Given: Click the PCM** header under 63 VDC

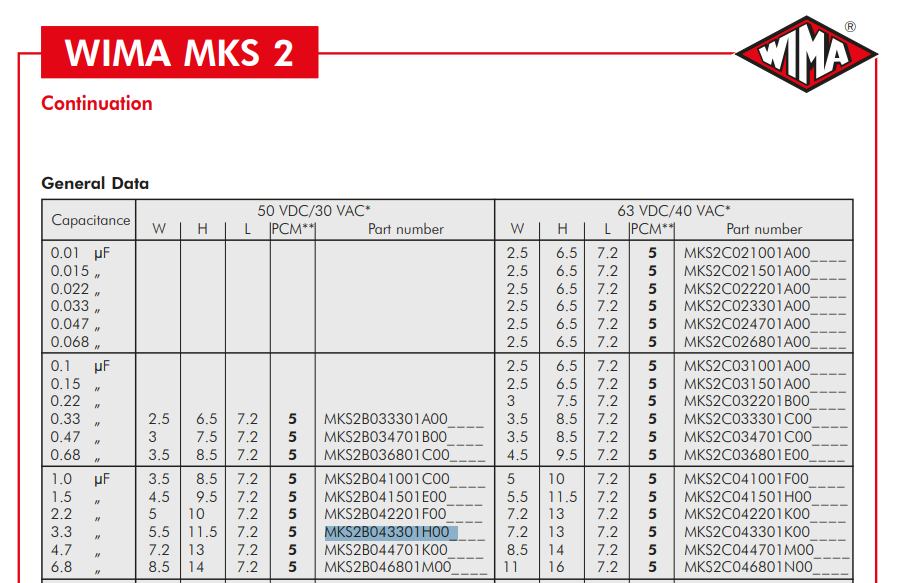Looking at the screenshot, I should [x=652, y=229].
